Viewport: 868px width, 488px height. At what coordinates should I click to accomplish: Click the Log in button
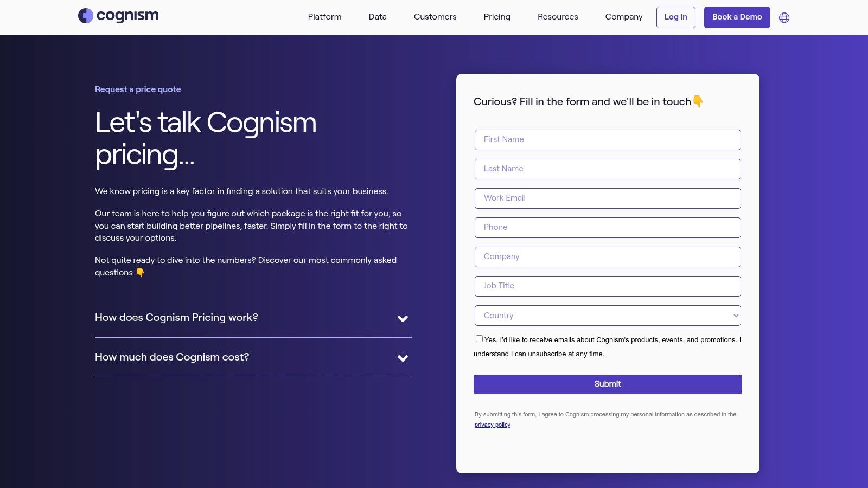click(675, 17)
